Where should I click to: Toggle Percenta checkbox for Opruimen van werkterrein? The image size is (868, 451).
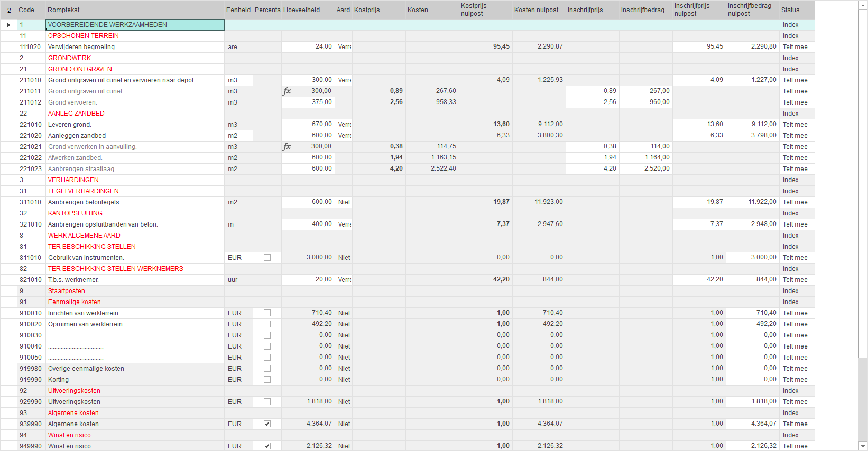(x=267, y=324)
